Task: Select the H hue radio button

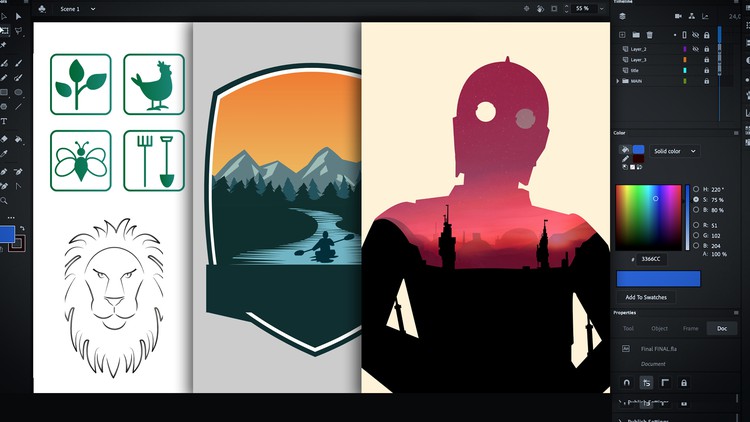Action: [x=696, y=189]
